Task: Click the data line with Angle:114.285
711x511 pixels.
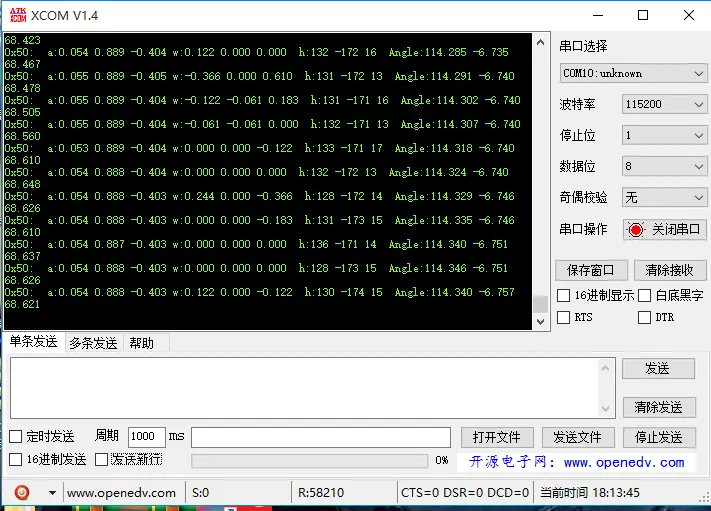Action: [x=256, y=52]
